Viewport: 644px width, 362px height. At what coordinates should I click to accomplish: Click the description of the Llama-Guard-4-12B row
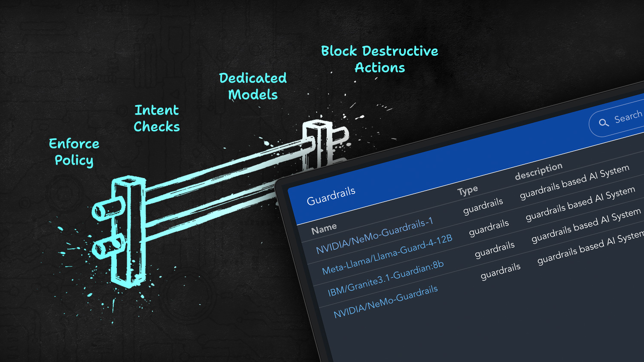pyautogui.click(x=580, y=204)
